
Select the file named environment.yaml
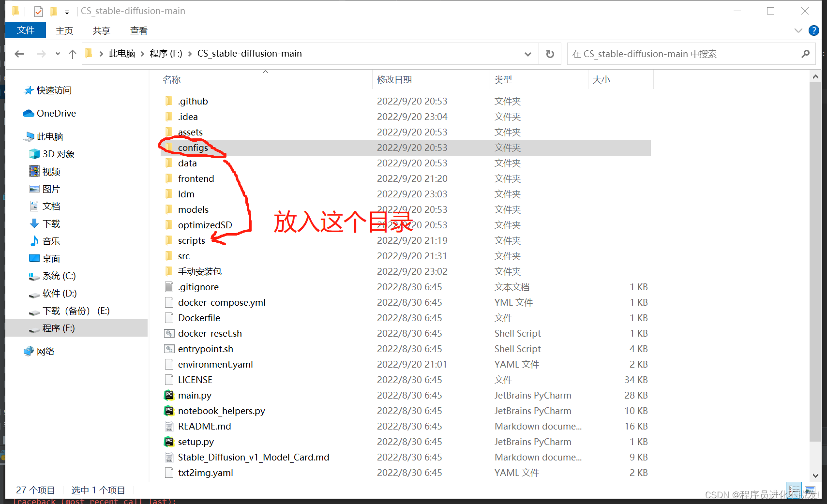point(215,364)
